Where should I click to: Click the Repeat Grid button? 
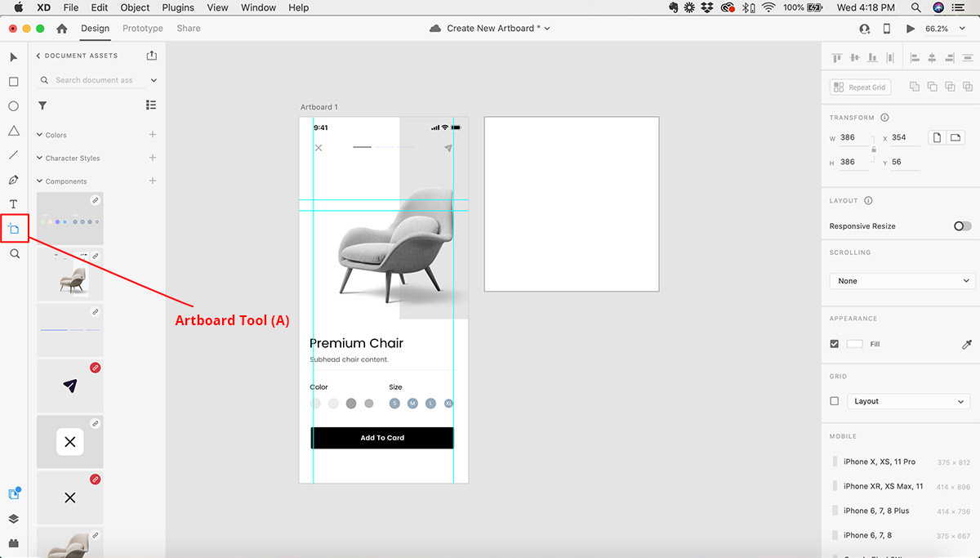pos(860,87)
